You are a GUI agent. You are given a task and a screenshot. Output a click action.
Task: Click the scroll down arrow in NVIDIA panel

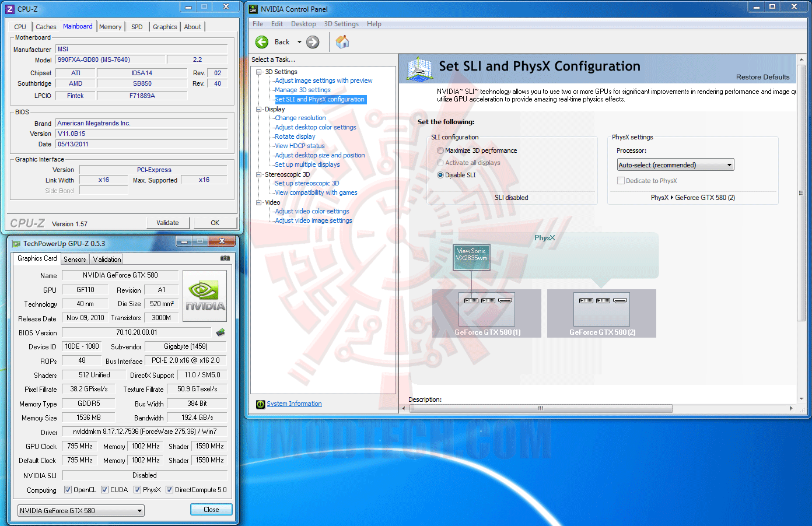(x=801, y=399)
